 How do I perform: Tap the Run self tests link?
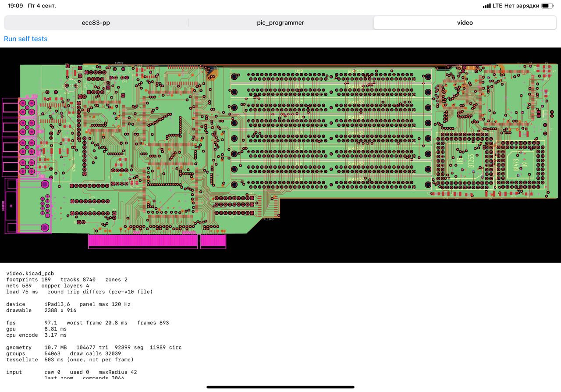(25, 39)
